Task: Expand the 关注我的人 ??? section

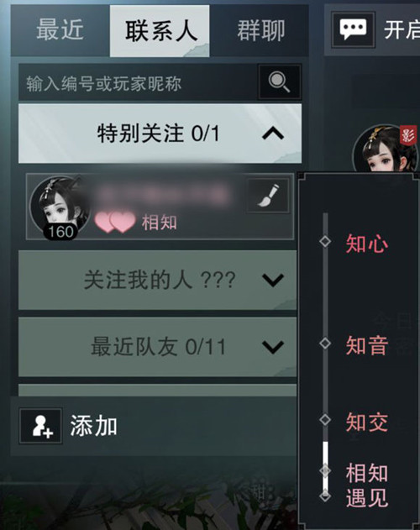Action: pyautogui.click(x=158, y=280)
